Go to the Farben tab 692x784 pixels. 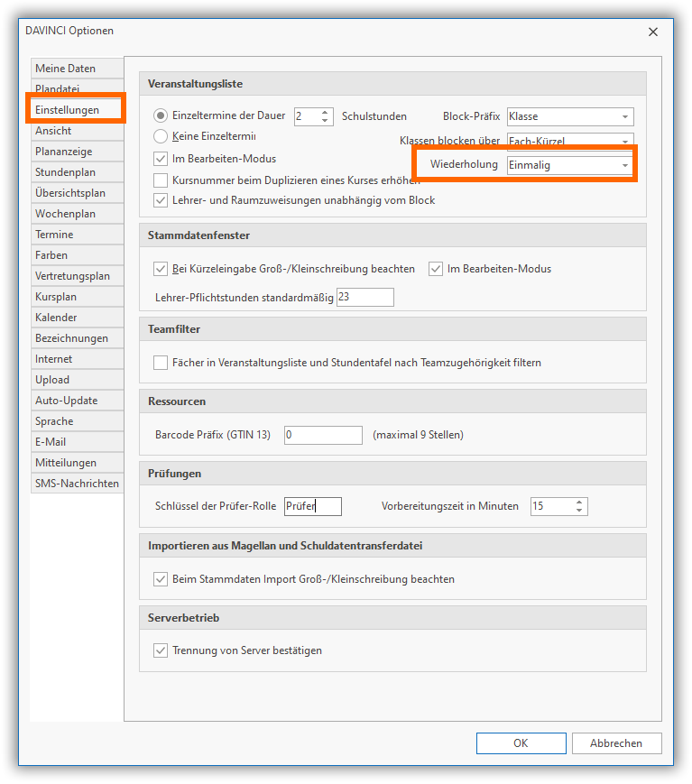51,255
